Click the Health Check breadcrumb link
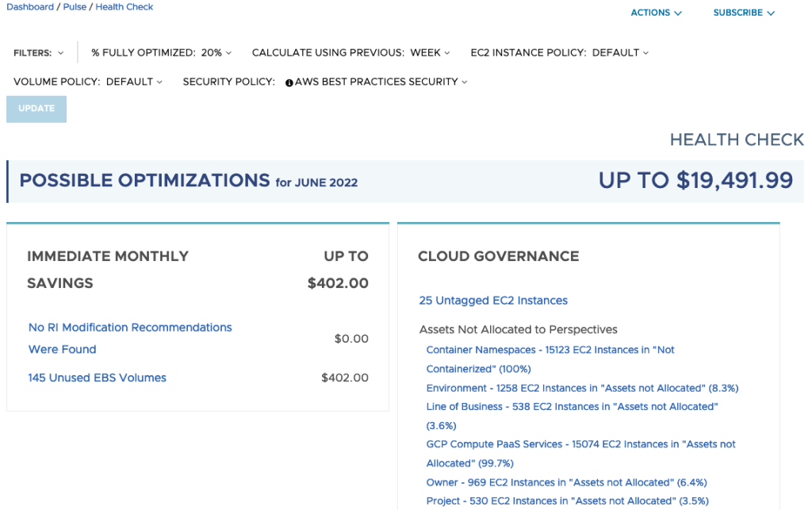The width and height of the screenshot is (812, 510). pyautogui.click(x=124, y=7)
